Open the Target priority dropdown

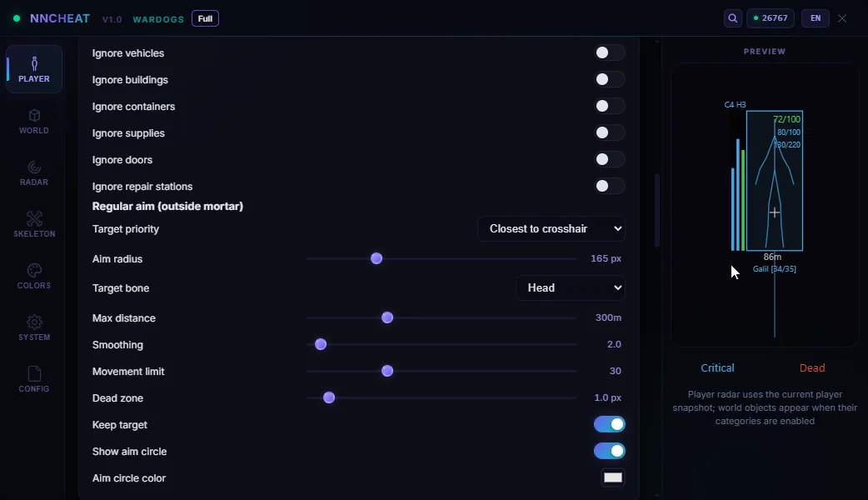coord(551,228)
